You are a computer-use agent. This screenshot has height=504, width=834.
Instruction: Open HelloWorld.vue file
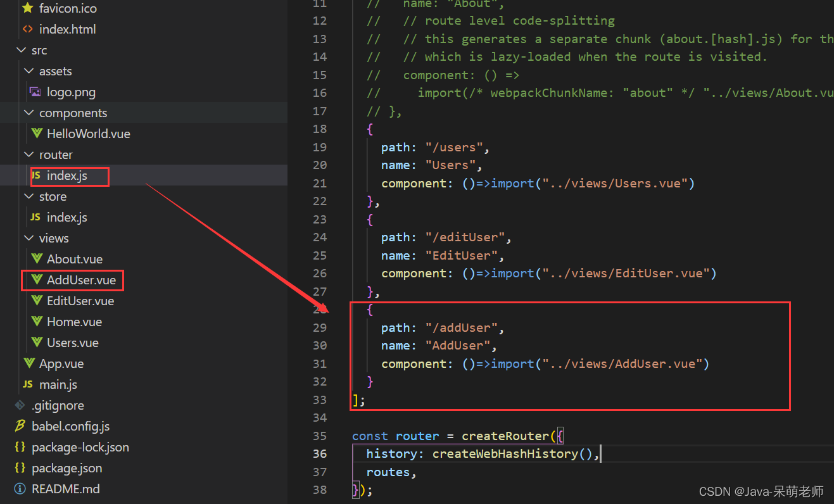click(x=89, y=134)
